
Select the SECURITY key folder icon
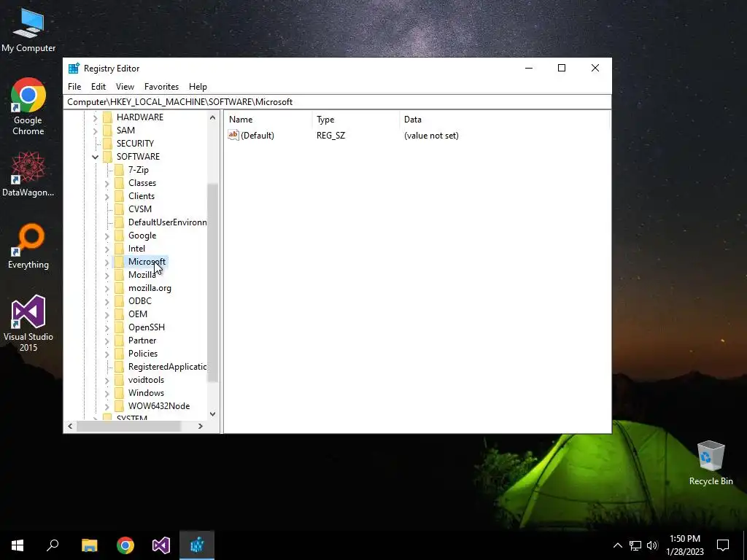pos(108,144)
